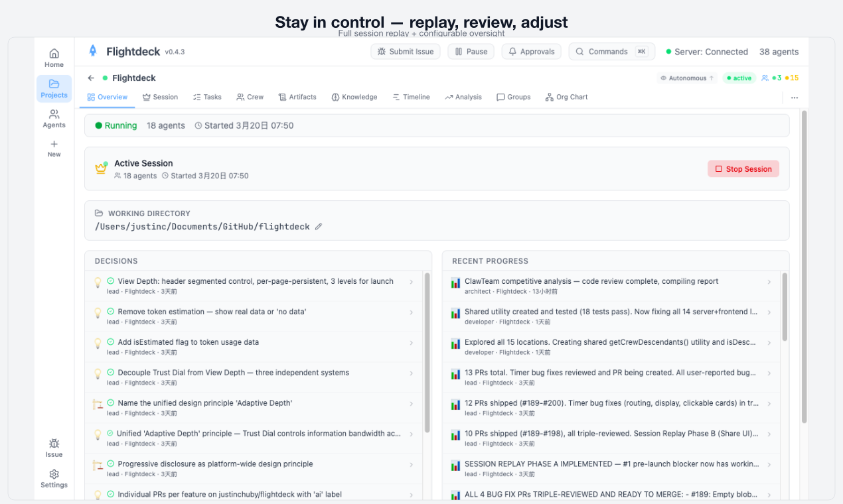Click the Recent Progress panel scrollbar

click(x=785, y=306)
